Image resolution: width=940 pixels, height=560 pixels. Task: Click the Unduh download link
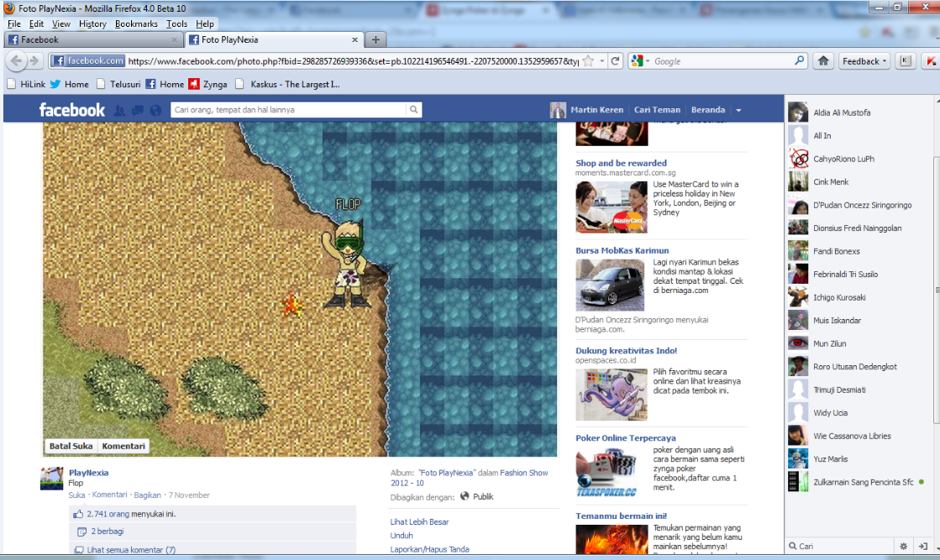pyautogui.click(x=402, y=536)
